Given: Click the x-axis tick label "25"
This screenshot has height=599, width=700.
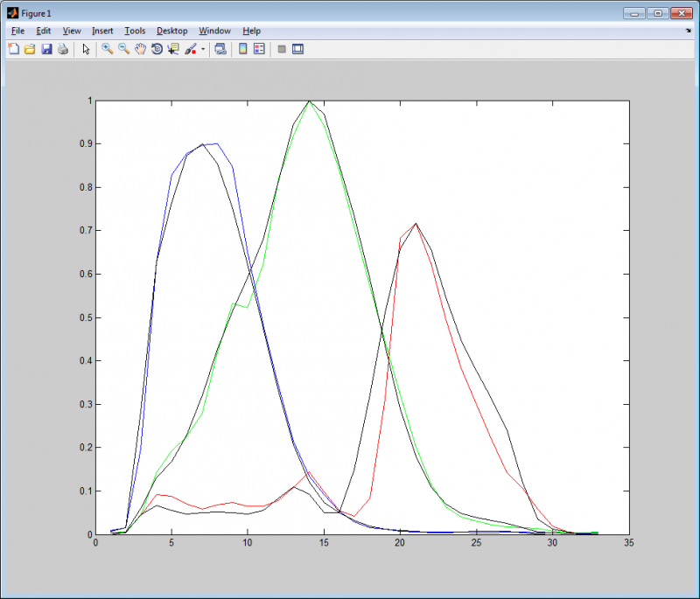Looking at the screenshot, I should click(476, 542).
